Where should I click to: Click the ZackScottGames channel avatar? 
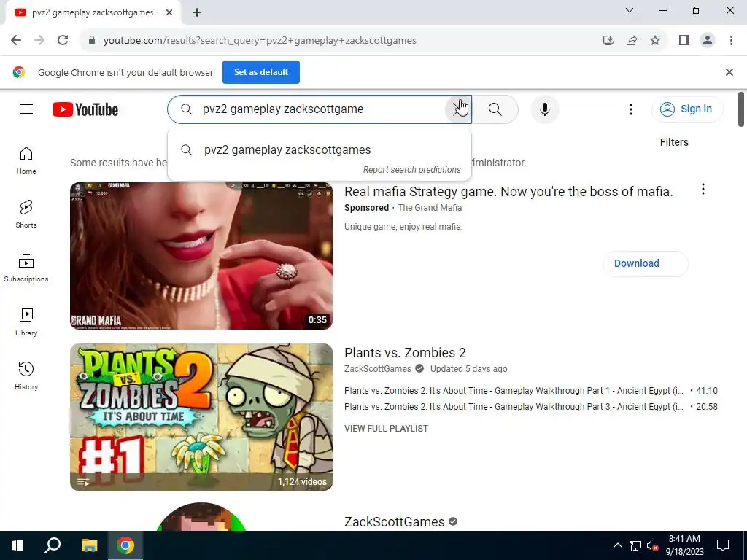click(x=201, y=518)
